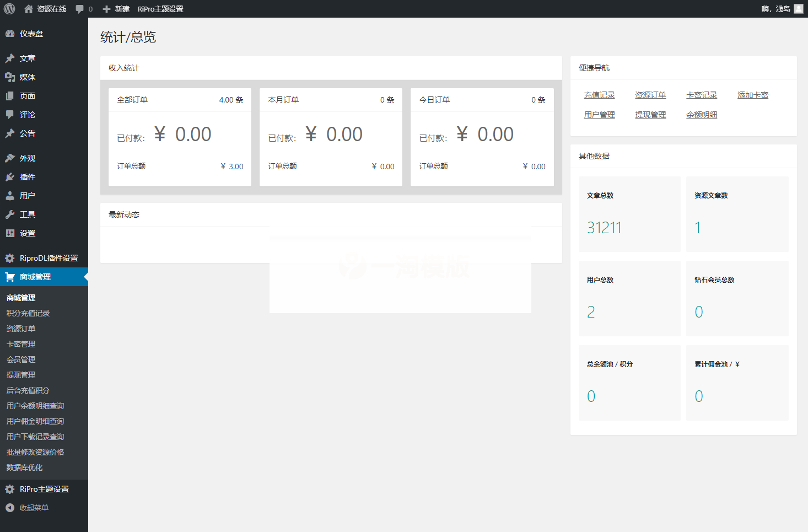Screen dimensions: 808x532
Task: Open 资源订单 in the sidebar submenu
Action: tap(21, 329)
